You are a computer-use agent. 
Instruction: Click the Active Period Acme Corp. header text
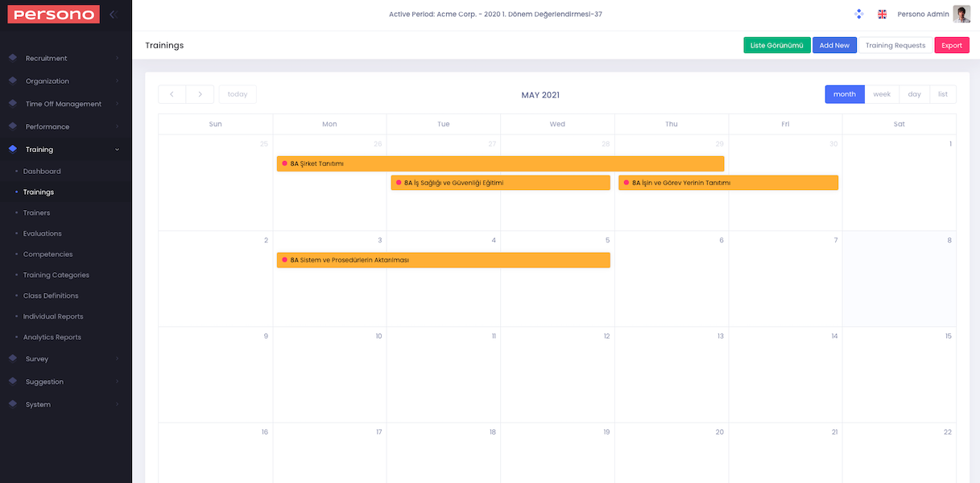[495, 14]
